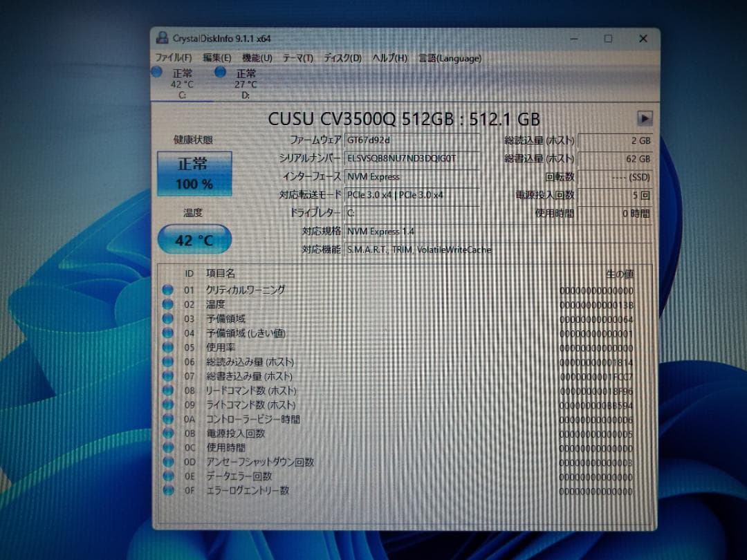The width and height of the screenshot is (747, 560).
Task: Click the indicator beside 予備領域 attribute
Action: [x=168, y=319]
